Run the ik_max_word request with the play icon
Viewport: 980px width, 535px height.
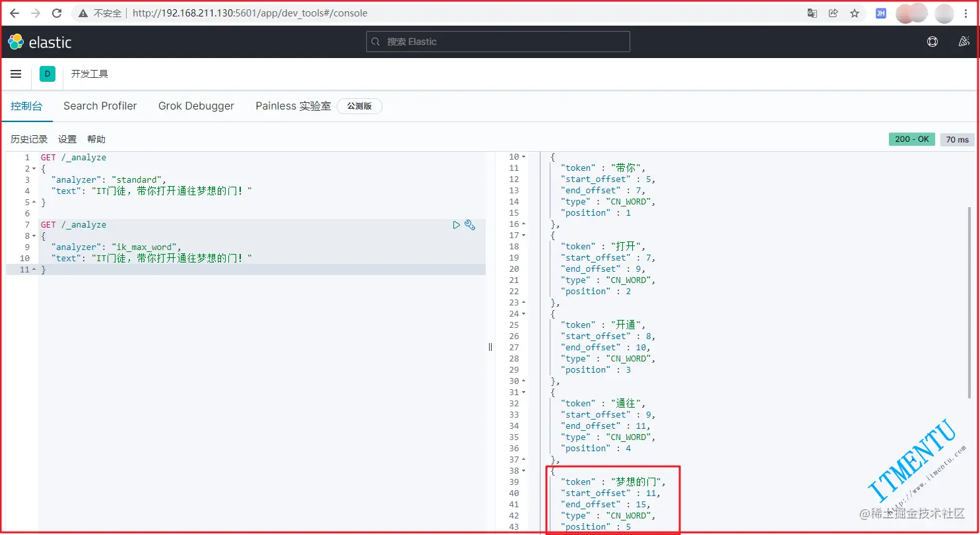pyautogui.click(x=456, y=225)
